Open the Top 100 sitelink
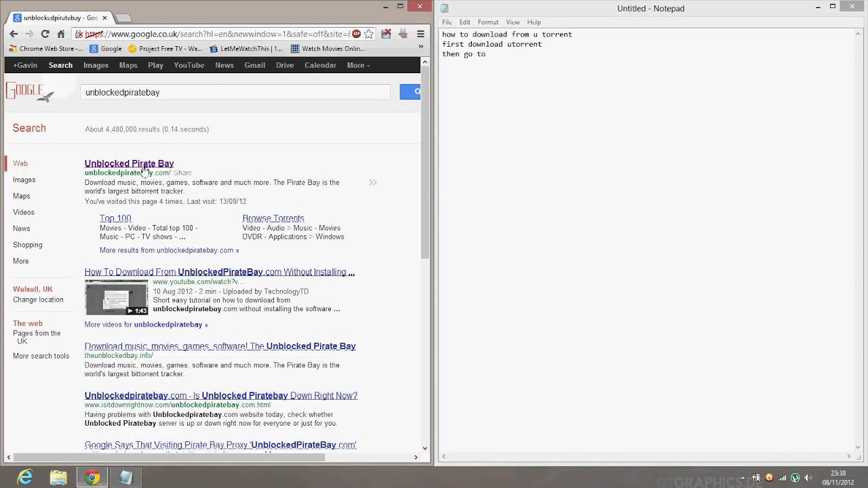Viewport: 868px width, 488px height. 115,218
